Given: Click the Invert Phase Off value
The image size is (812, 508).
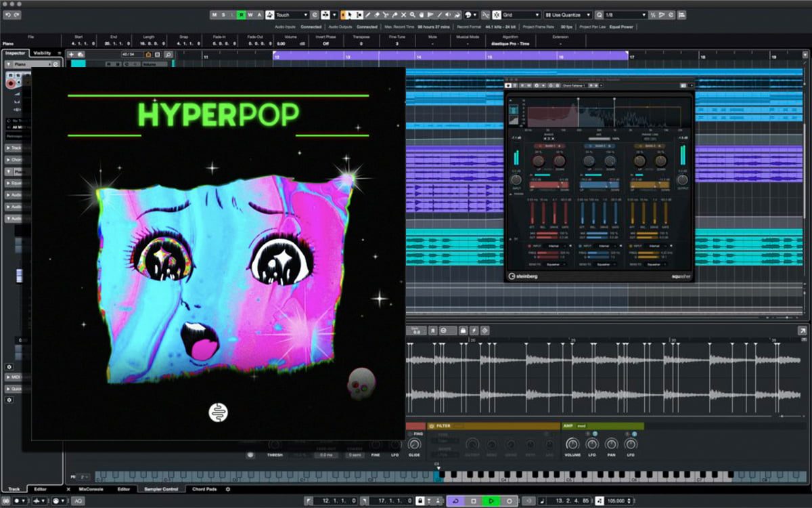Looking at the screenshot, I should (325, 43).
